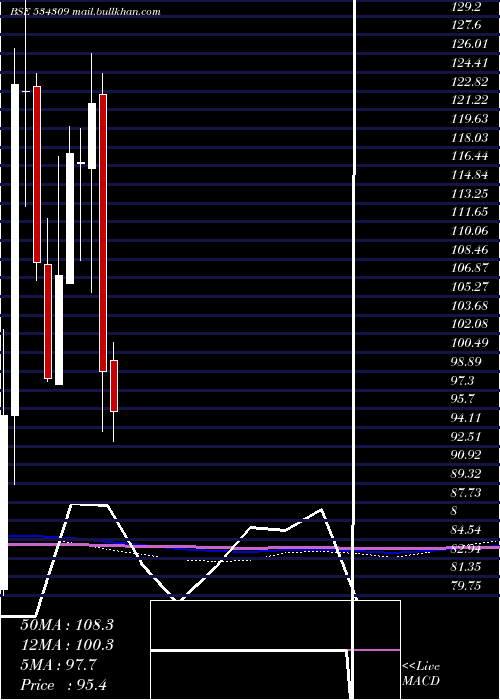Select the 110.06 price axis label
The width and height of the screenshot is (500, 700).
pos(469,230)
